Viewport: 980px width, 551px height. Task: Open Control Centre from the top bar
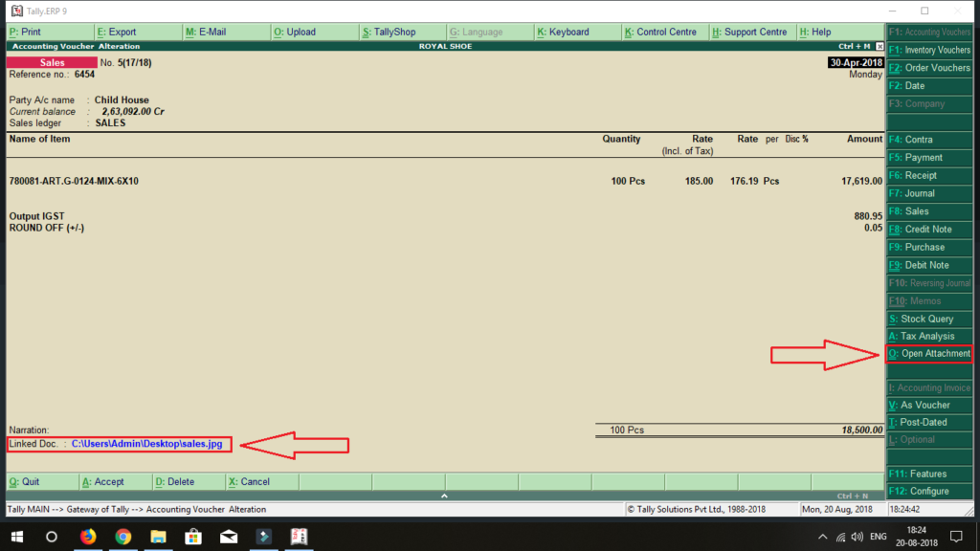(x=664, y=32)
